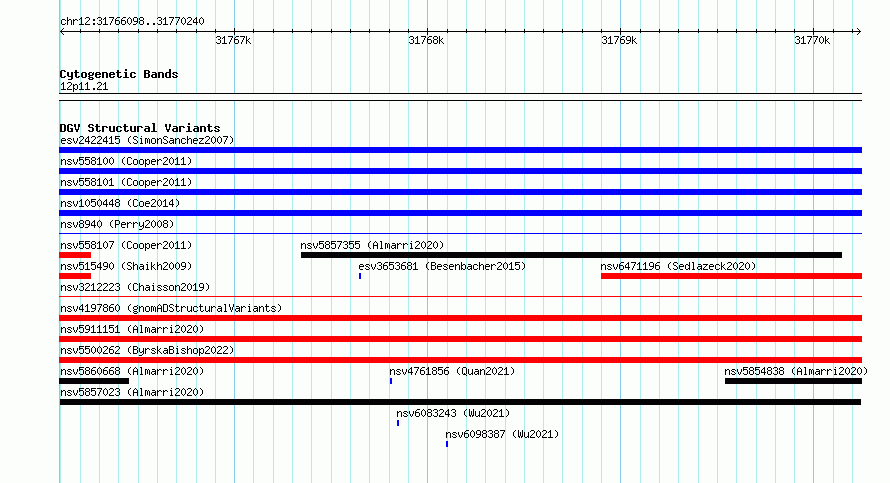Click nsv5911151 (Almarri2020) label

pos(132,329)
